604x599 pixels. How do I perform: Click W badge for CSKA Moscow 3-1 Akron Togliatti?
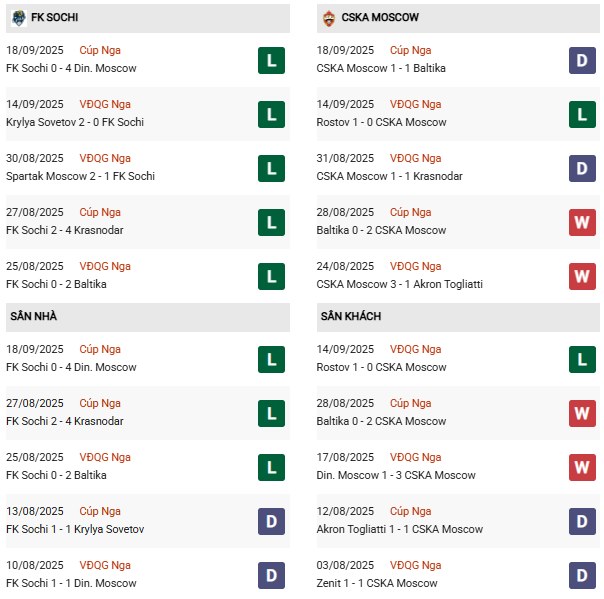click(582, 277)
